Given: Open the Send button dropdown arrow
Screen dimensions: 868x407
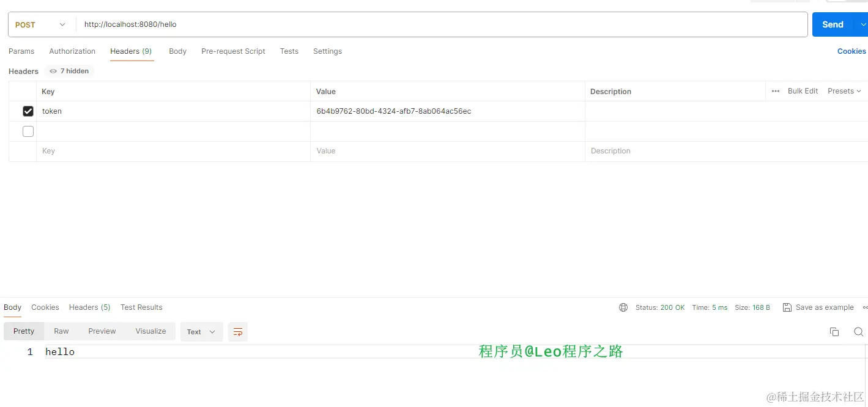Looking at the screenshot, I should pos(863,24).
